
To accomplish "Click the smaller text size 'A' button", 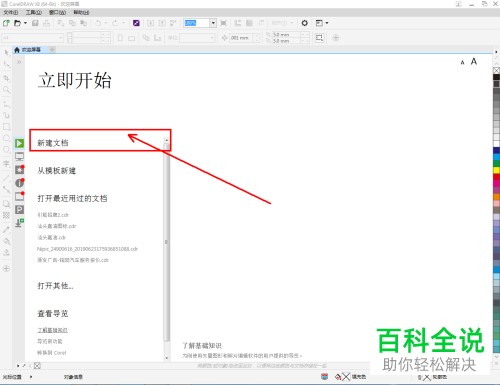I will 462,63.
